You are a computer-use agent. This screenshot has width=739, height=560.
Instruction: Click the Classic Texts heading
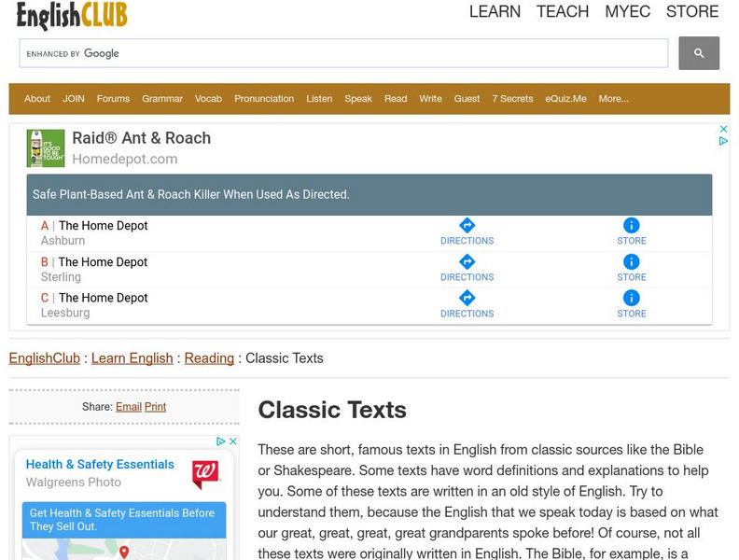point(332,410)
